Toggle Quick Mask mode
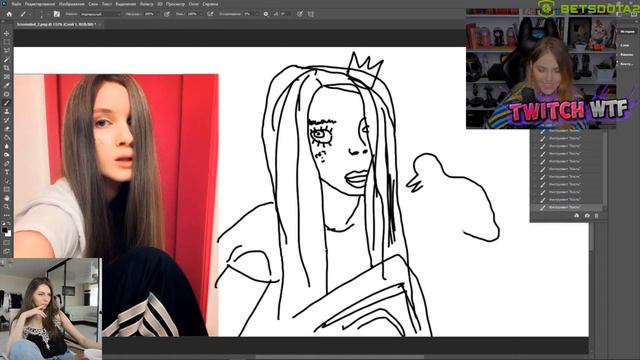Image resolution: width=640 pixels, height=360 pixels. click(7, 243)
